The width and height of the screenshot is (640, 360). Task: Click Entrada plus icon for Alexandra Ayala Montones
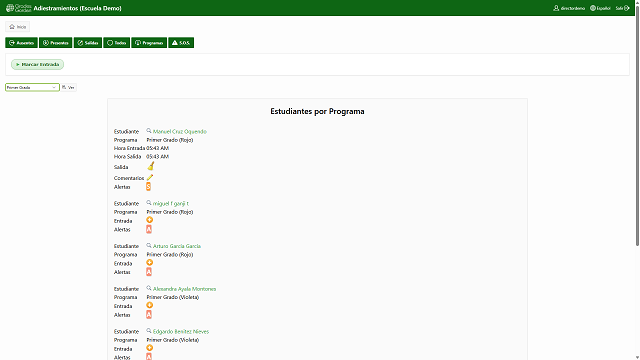pos(149,305)
